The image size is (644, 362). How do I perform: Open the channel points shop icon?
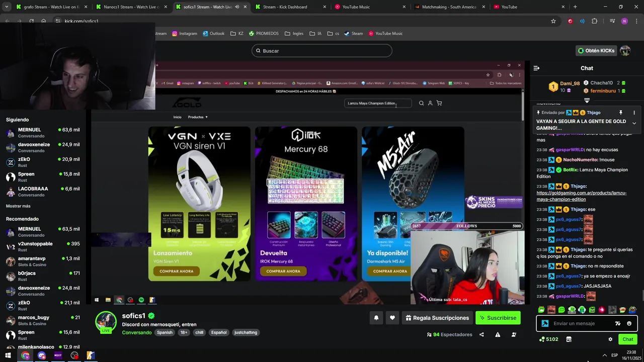tap(569, 339)
